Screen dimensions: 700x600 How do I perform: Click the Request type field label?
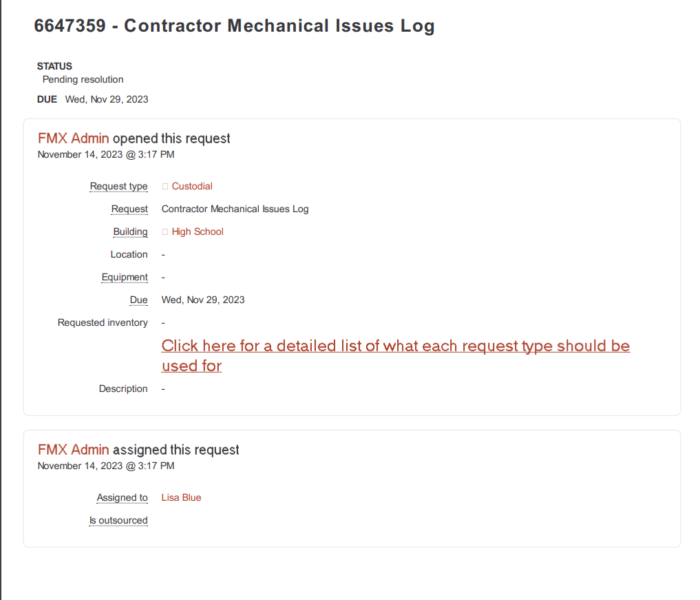pyautogui.click(x=119, y=186)
